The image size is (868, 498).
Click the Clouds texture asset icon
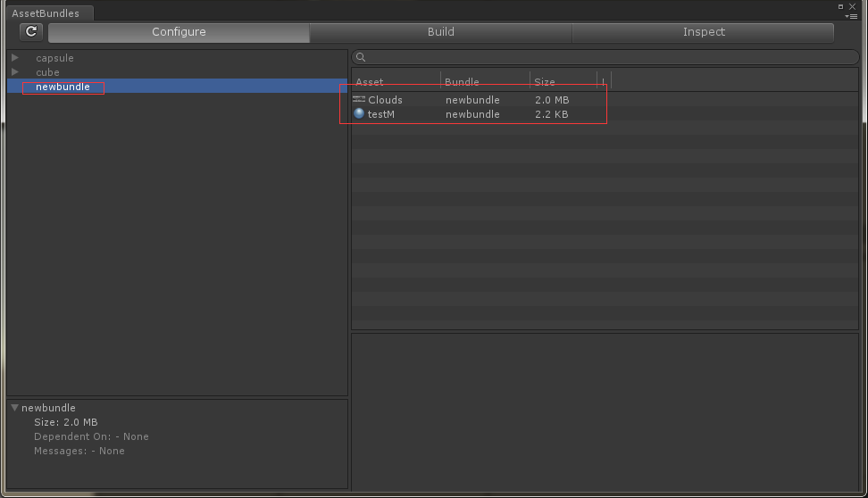[359, 99]
